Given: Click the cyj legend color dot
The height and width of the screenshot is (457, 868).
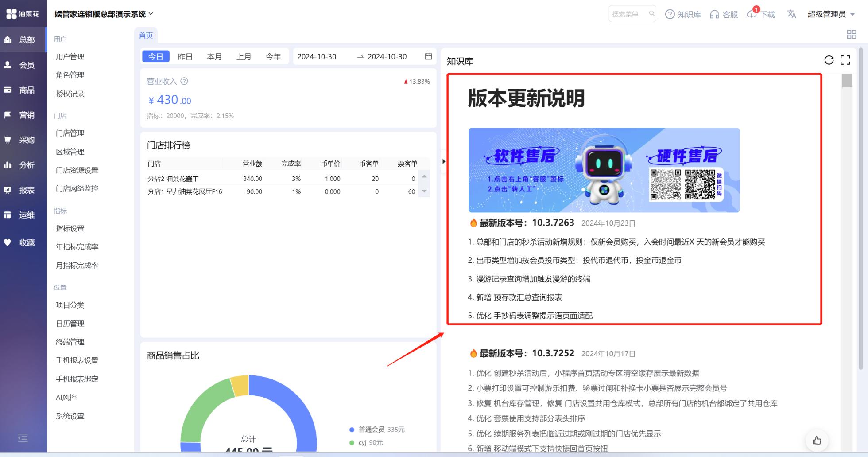Looking at the screenshot, I should 352,443.
